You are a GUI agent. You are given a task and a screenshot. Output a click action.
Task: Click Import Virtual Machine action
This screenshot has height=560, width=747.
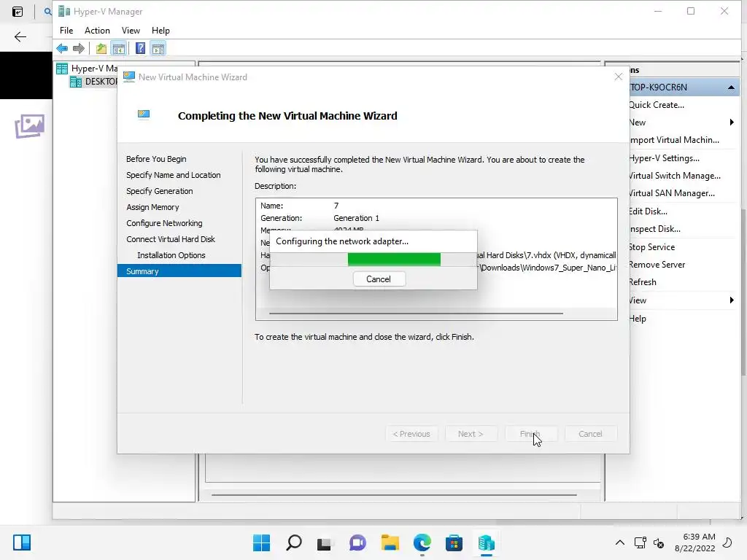[674, 140]
